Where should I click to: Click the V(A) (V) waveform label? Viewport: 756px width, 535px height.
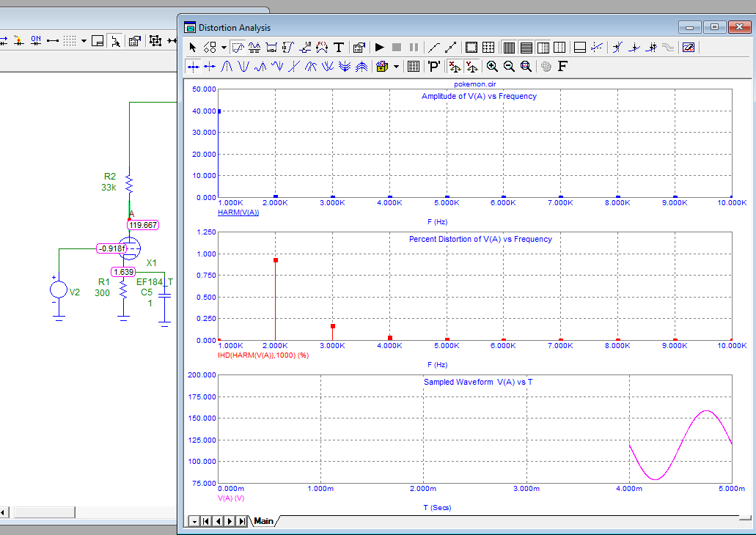231,498
